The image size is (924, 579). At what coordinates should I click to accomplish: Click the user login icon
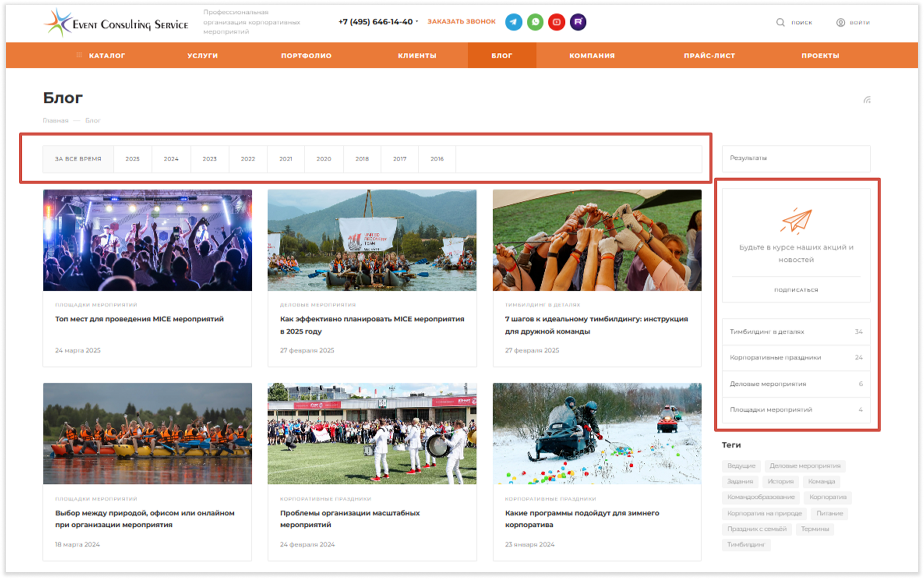coord(841,22)
